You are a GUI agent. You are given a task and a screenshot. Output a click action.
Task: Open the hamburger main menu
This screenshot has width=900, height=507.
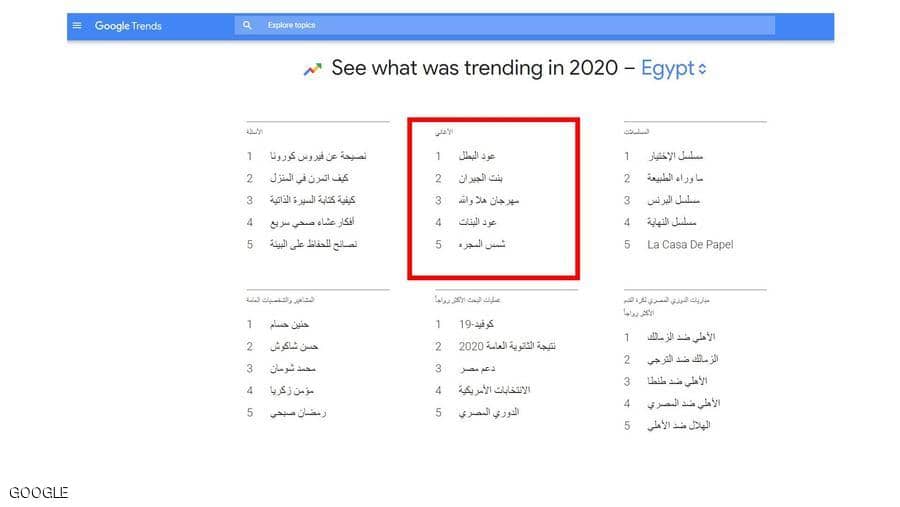tap(78, 26)
